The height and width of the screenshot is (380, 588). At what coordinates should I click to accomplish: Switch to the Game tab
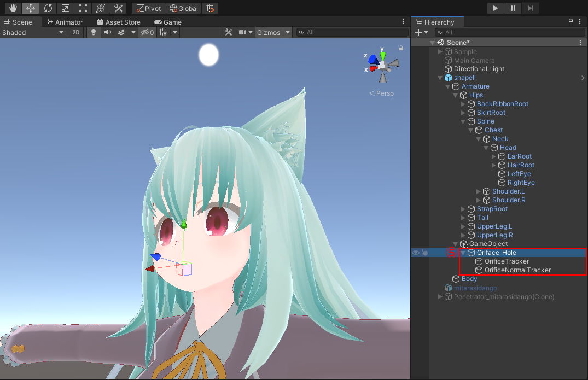pyautogui.click(x=167, y=22)
